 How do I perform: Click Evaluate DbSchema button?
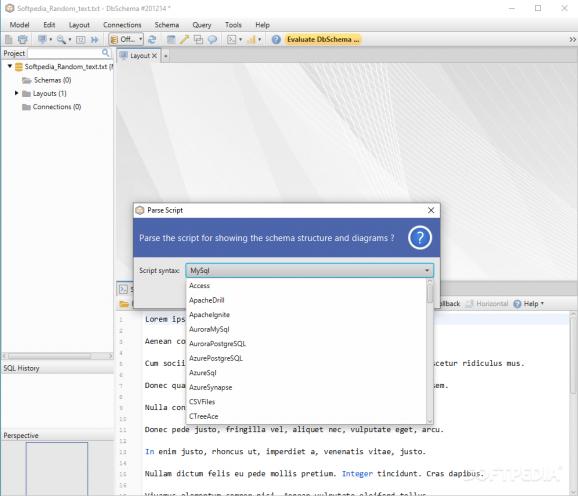[x=323, y=39]
